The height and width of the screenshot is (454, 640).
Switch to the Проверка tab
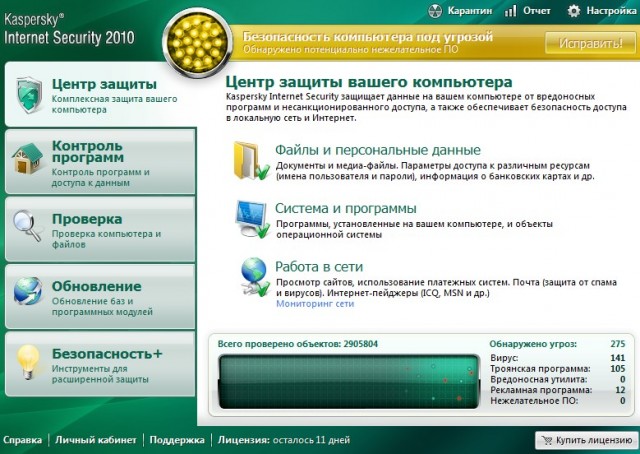click(100, 229)
